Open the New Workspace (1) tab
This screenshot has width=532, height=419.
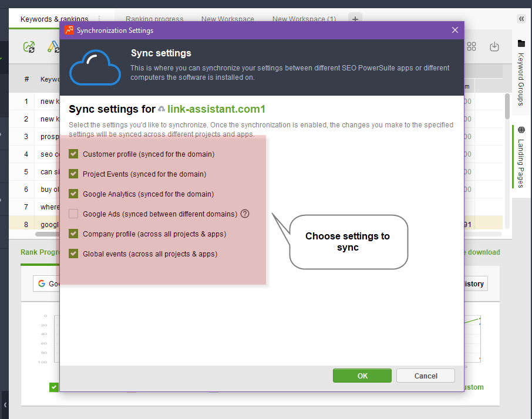click(304, 19)
